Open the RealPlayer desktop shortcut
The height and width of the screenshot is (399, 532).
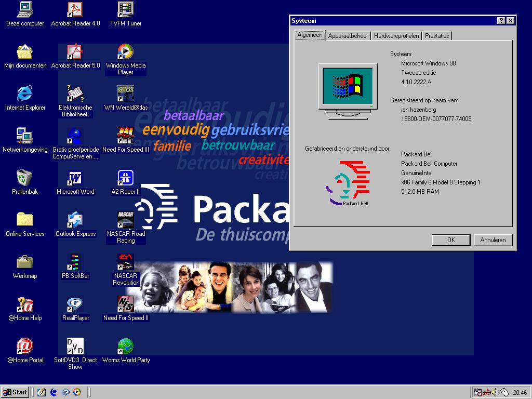point(75,304)
